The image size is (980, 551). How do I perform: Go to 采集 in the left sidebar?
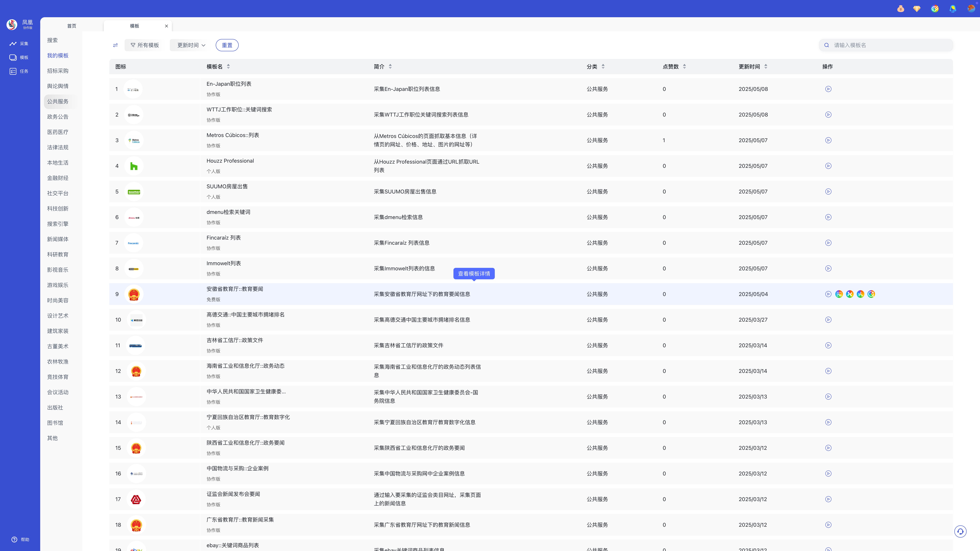click(19, 44)
